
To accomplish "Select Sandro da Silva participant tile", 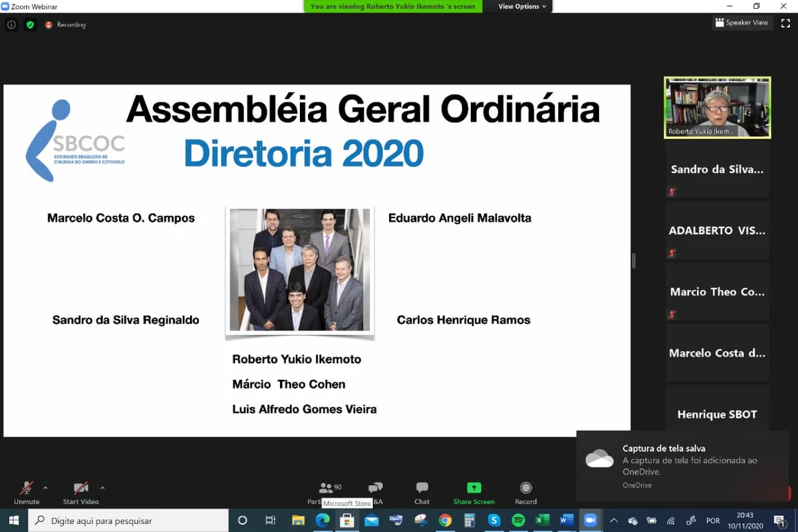I will tap(718, 170).
